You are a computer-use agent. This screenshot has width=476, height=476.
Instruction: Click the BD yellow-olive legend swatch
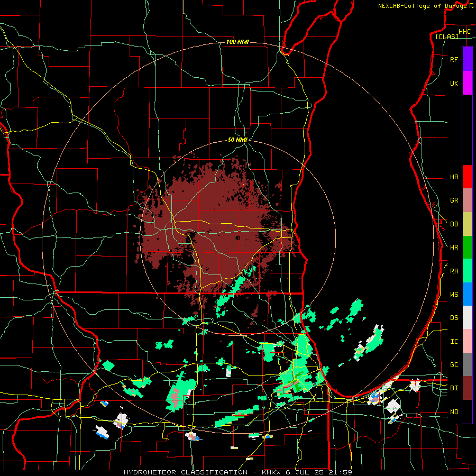tap(467, 224)
